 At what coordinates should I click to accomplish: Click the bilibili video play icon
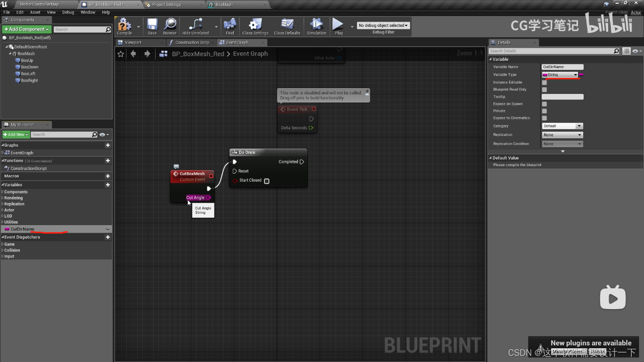click(x=612, y=297)
